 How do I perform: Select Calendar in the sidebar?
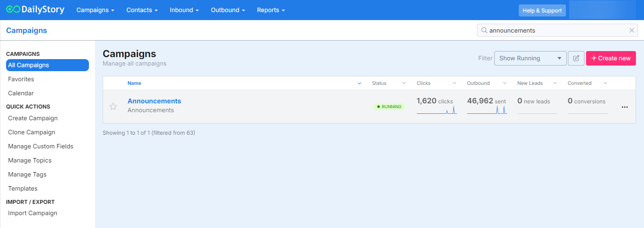tap(21, 93)
